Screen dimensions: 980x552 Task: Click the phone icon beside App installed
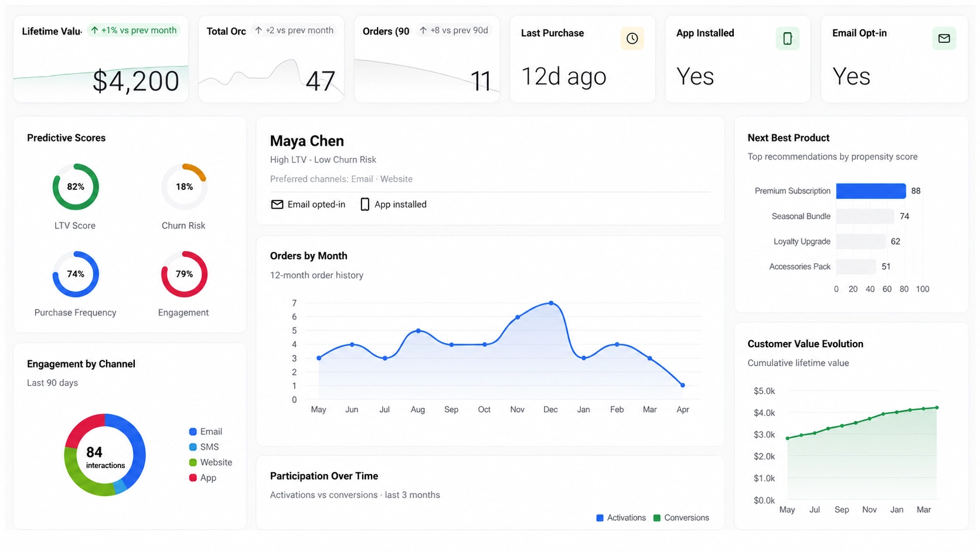point(365,204)
